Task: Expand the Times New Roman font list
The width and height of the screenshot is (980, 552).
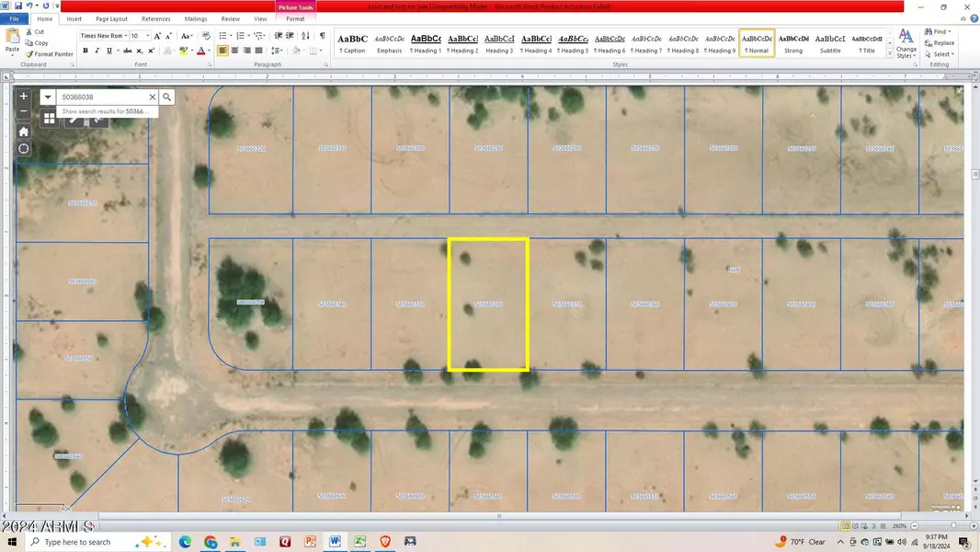Action: coord(125,36)
